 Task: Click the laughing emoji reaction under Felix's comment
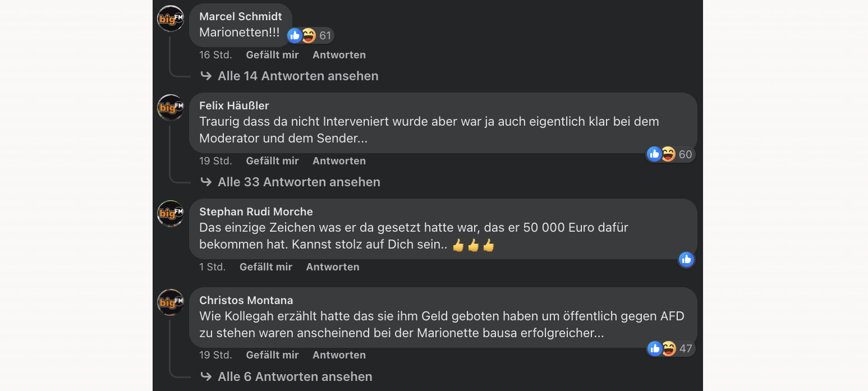668,154
